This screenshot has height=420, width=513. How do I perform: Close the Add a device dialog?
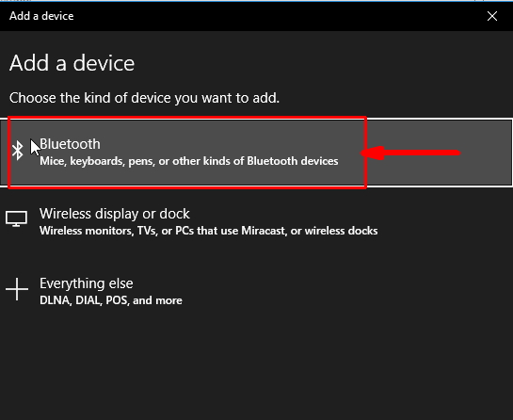[x=492, y=16]
